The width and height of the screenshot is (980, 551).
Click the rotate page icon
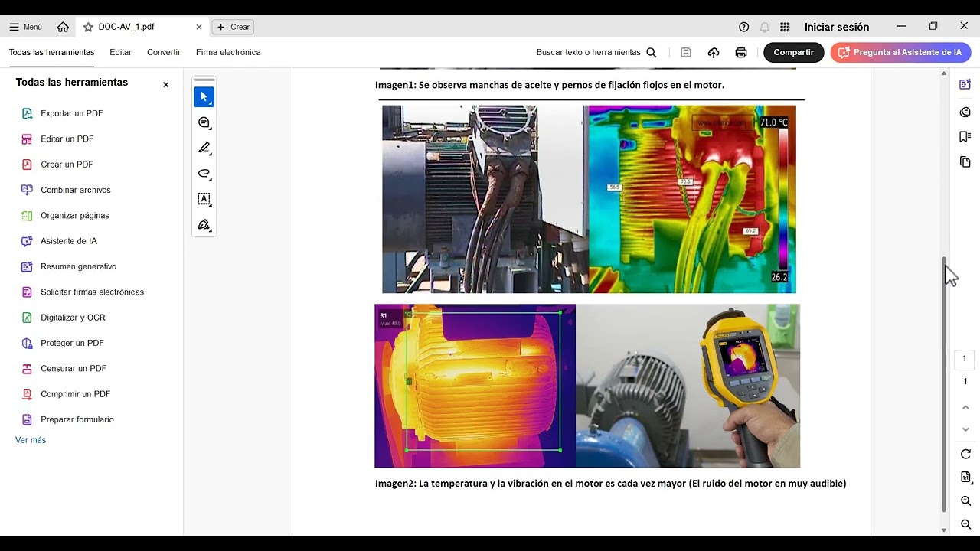(965, 455)
